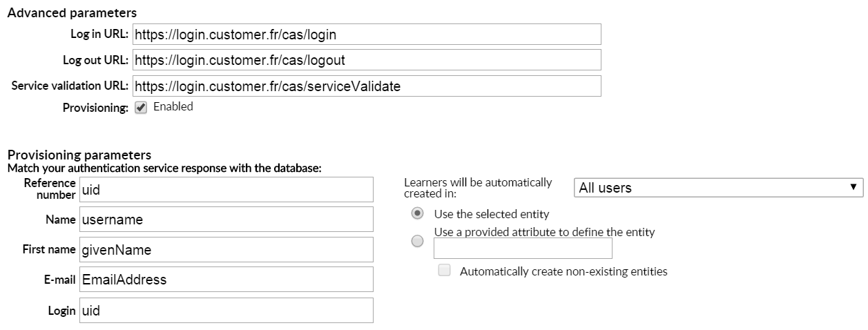
Task: Click the Reference number field containing uid
Action: point(226,189)
